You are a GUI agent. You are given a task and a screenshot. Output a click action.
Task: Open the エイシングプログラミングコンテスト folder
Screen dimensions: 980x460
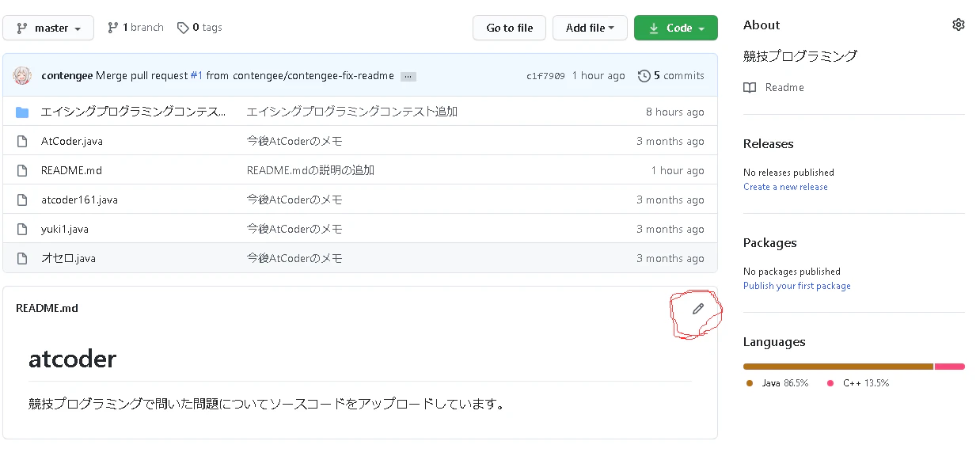tap(133, 112)
